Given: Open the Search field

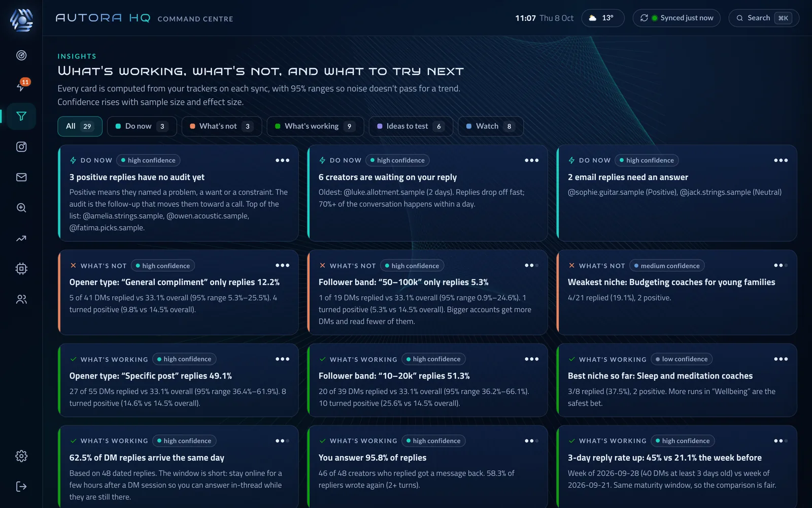Looking at the screenshot, I should coord(764,18).
